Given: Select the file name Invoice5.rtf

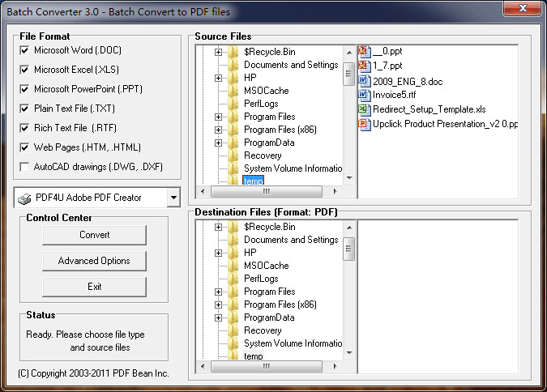Looking at the screenshot, I should (x=394, y=95).
